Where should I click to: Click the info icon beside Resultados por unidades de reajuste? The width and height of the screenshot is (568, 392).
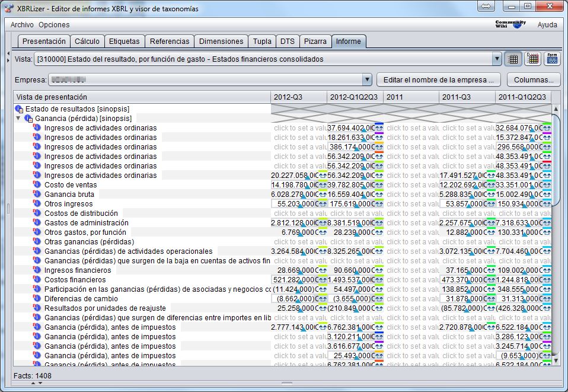(37, 308)
